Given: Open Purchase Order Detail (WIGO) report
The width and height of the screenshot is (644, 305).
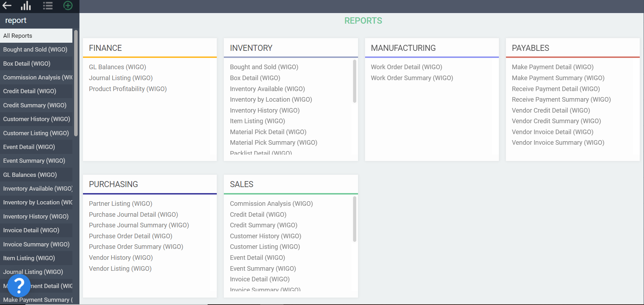Looking at the screenshot, I should point(130,236).
